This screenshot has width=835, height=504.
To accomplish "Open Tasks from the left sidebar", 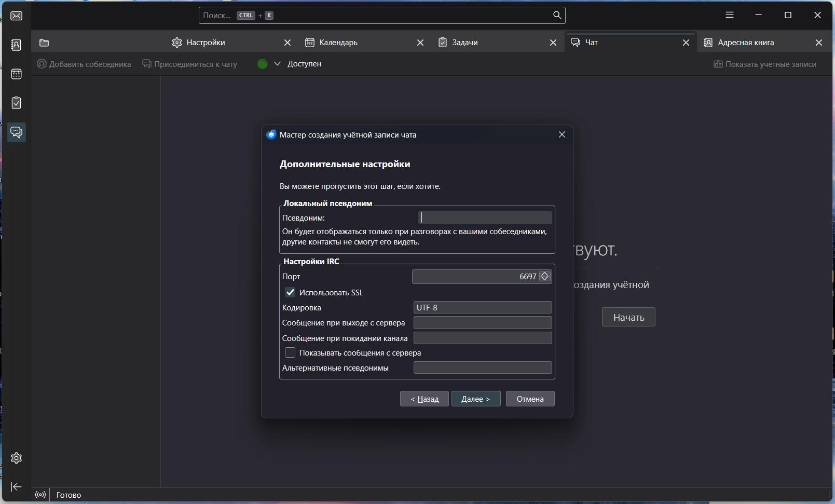I will (16, 103).
